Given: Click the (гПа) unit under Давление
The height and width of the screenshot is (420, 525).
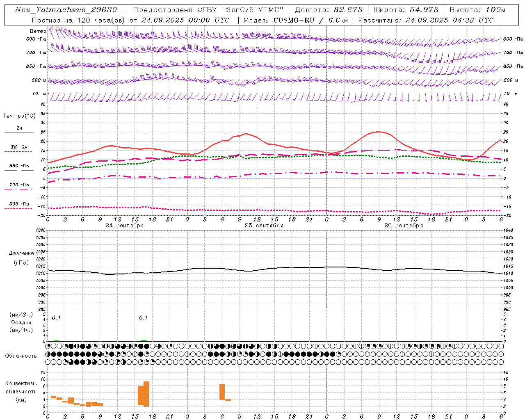Looking at the screenshot, I should [21, 263].
